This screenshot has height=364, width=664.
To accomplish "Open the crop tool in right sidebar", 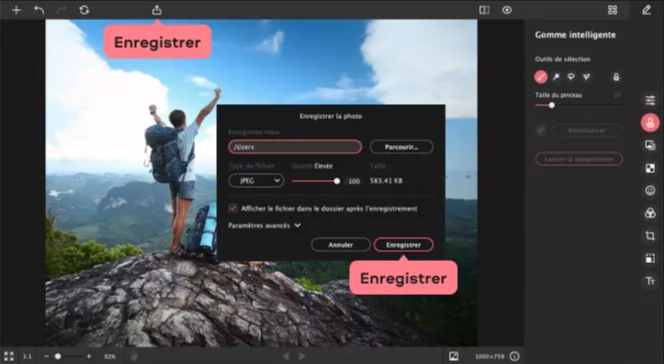I will click(x=650, y=236).
